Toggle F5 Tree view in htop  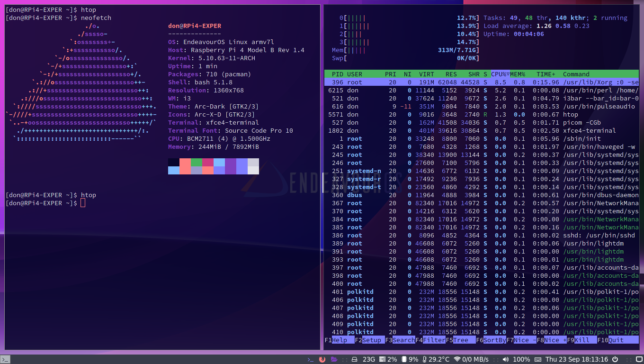pyautogui.click(x=461, y=340)
